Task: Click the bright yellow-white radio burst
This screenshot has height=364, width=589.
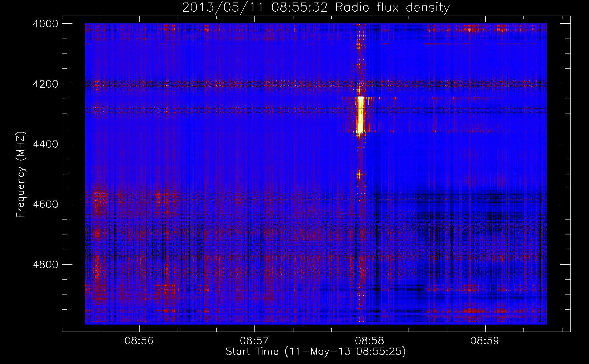Action: pos(360,115)
